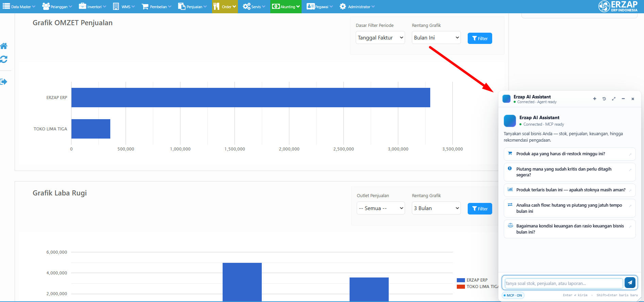Click the Grafik OMZET Penjualan heading
The height and width of the screenshot is (302, 644).
(x=73, y=23)
